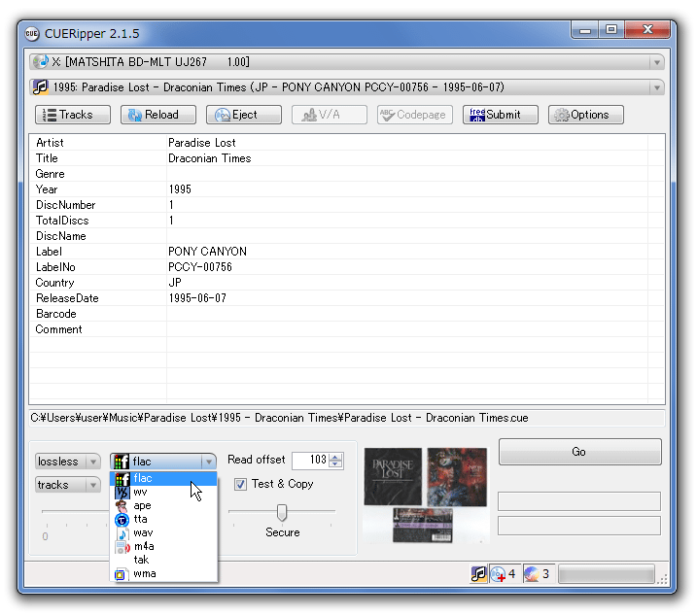Click the ape monkey icon in the format list

tap(122, 506)
